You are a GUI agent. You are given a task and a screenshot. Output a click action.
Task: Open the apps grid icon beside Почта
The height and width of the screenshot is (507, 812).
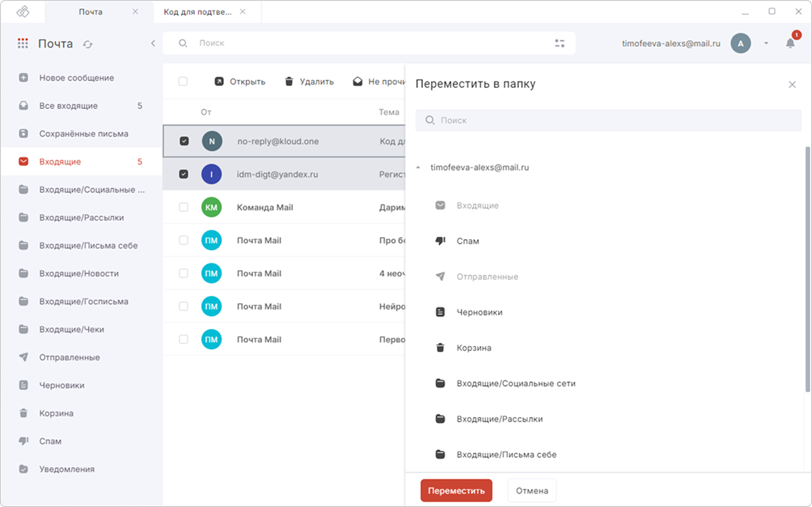(x=23, y=43)
